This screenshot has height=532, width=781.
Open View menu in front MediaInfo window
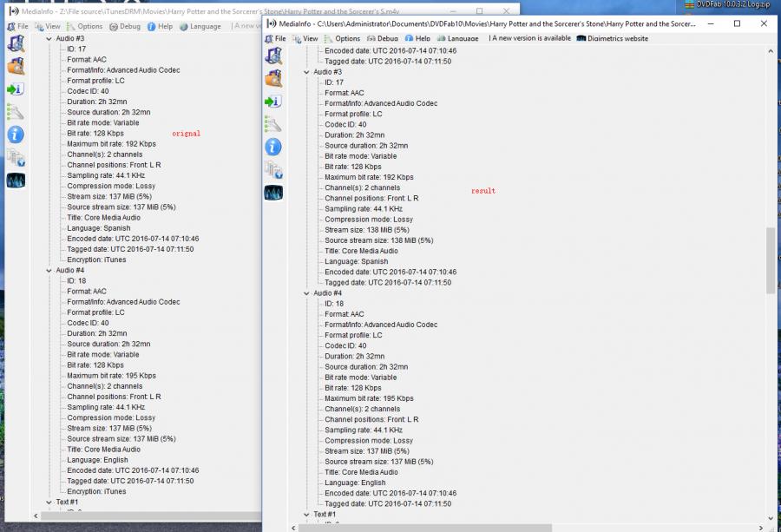click(305, 38)
